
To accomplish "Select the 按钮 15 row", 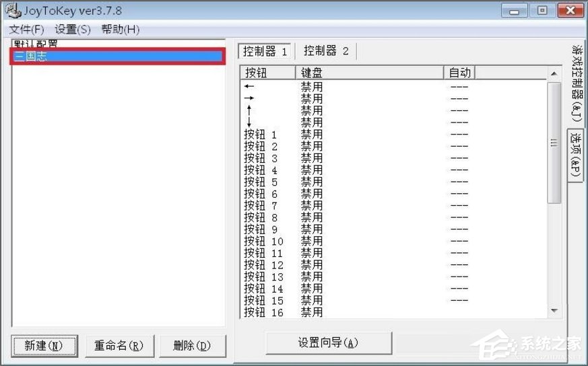I will [393, 301].
